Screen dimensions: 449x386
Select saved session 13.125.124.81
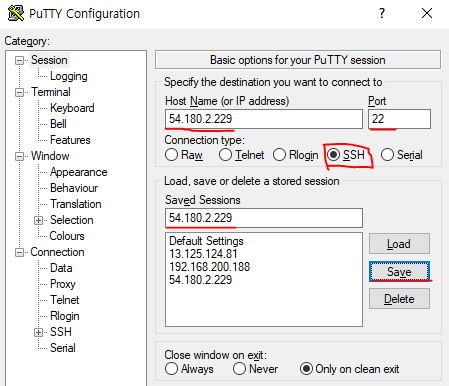pos(203,254)
